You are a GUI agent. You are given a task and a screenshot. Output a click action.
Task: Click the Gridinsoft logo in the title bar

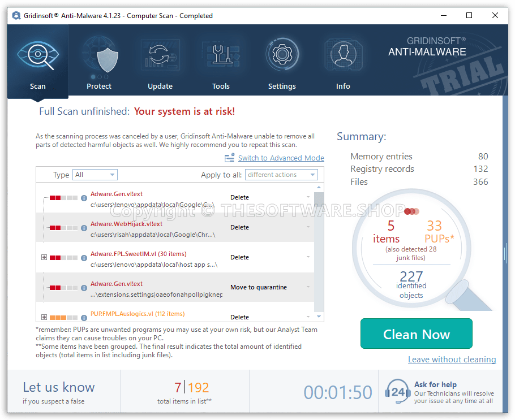click(x=16, y=15)
